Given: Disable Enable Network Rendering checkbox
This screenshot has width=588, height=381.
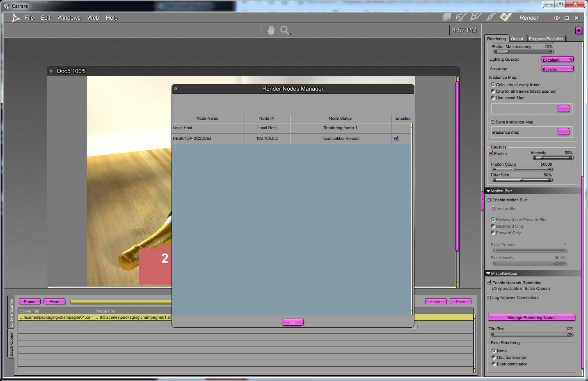Looking at the screenshot, I should [x=489, y=283].
